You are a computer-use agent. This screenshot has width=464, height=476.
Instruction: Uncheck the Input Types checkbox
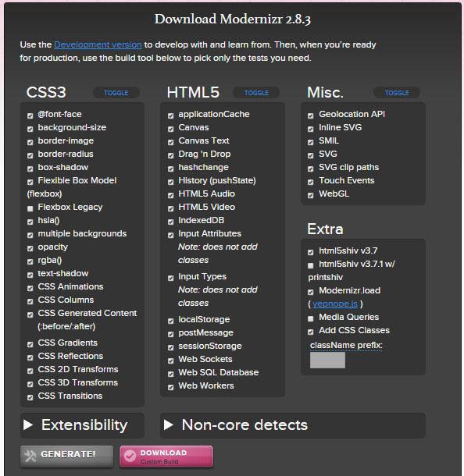pos(171,278)
